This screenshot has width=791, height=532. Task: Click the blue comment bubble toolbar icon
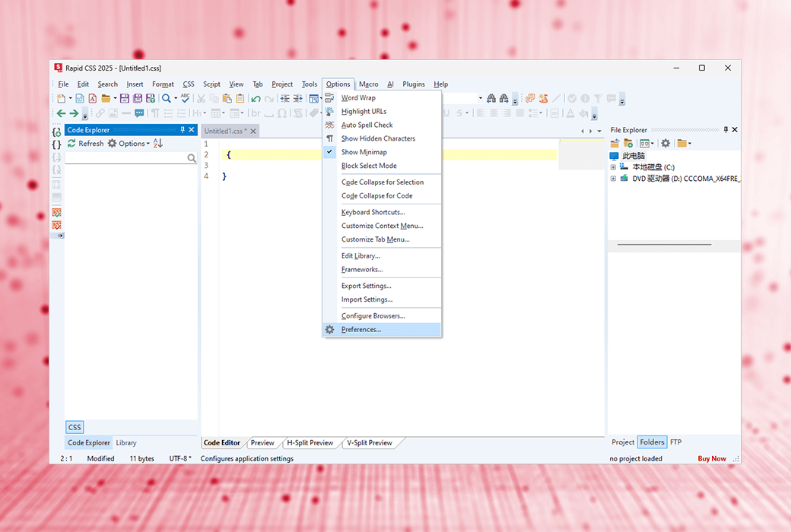point(139,113)
